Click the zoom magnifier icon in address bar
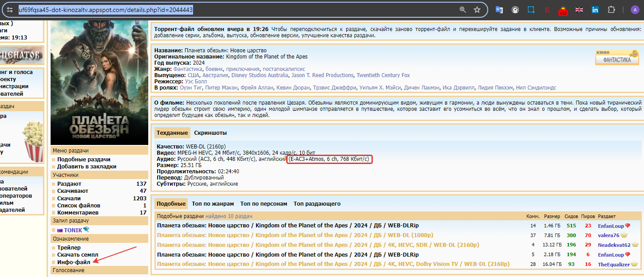Image resolution: width=644 pixels, height=277 pixels. pyautogui.click(x=463, y=10)
